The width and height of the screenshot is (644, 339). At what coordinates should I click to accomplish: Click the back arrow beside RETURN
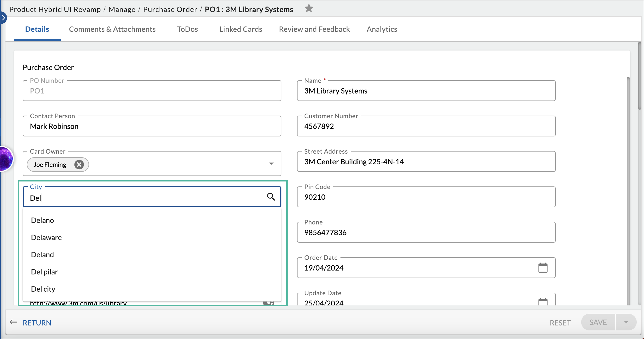(13, 323)
